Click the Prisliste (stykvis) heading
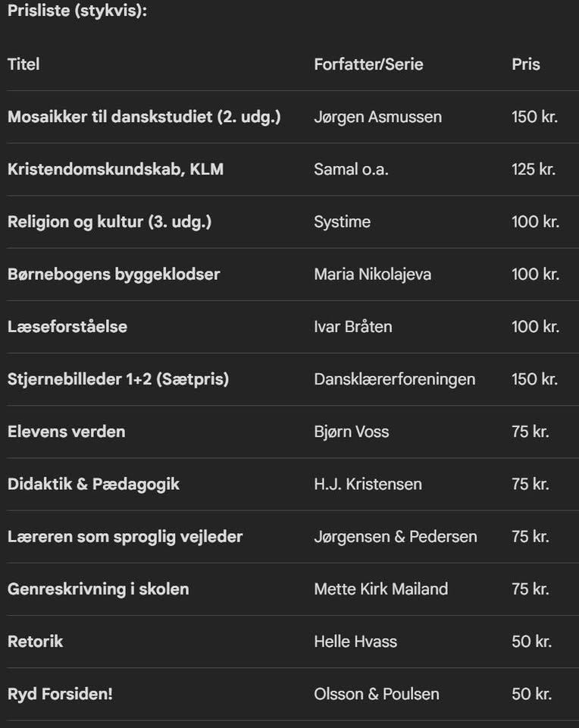The width and height of the screenshot is (579, 728). point(77,12)
